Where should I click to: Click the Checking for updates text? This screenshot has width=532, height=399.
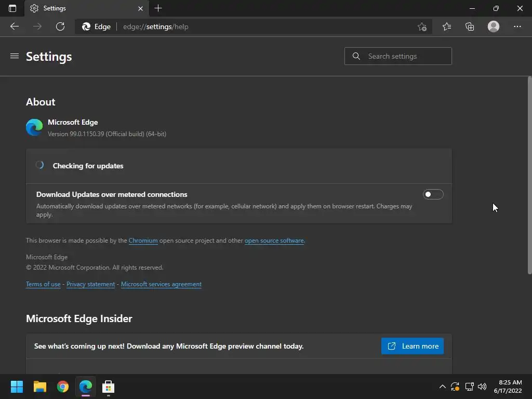coord(88,166)
